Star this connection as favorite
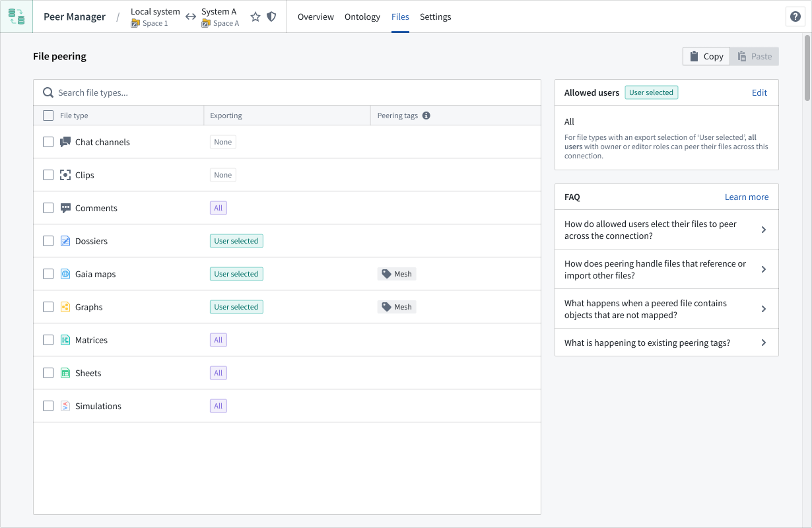 click(255, 16)
